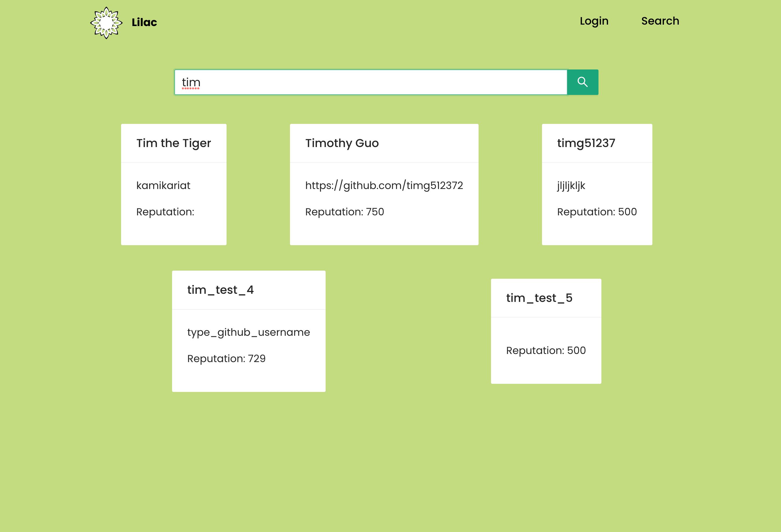Click the timg51237 profile card
Viewport: 781px width, 532px height.
tap(598, 184)
